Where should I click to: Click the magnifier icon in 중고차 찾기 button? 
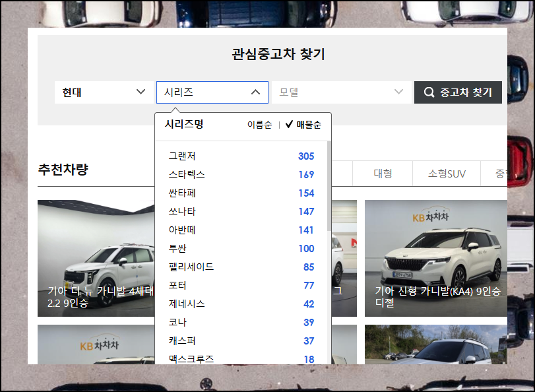429,92
